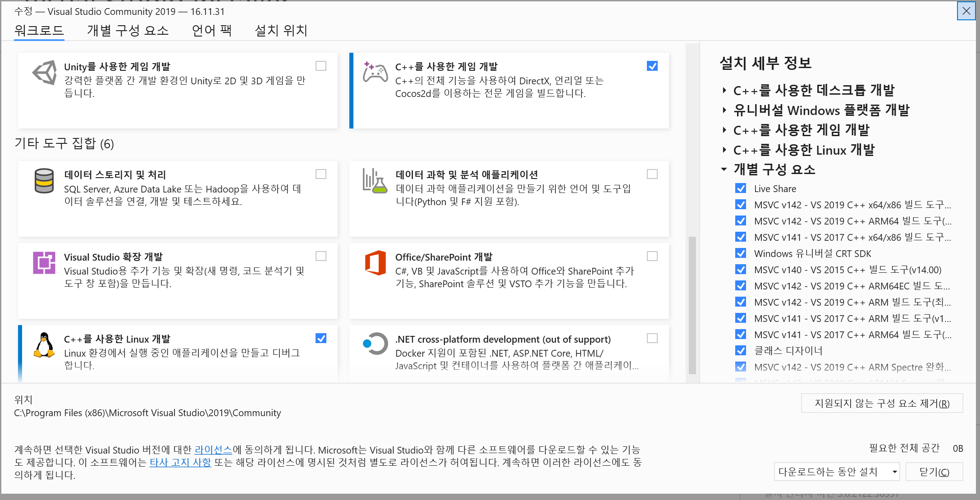Click the 닫기 button
The image size is (980, 500).
934,472
